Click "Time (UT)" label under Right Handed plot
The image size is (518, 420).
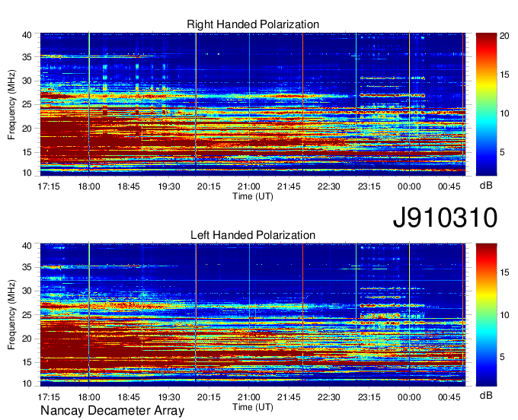pyautogui.click(x=253, y=196)
